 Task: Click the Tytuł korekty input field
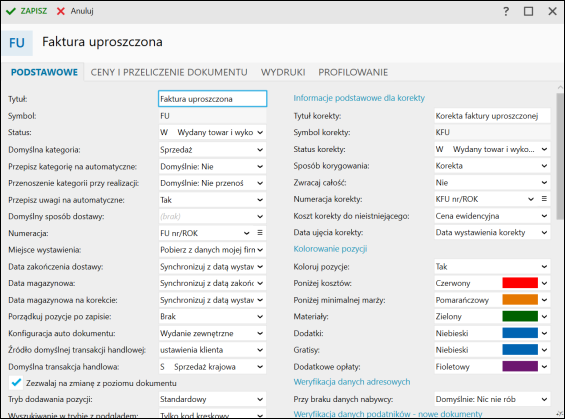[492, 116]
